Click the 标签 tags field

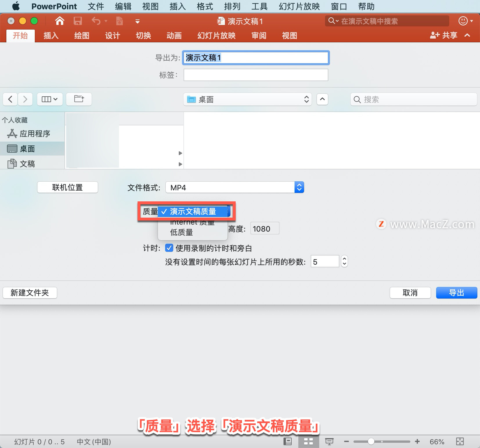(x=256, y=75)
